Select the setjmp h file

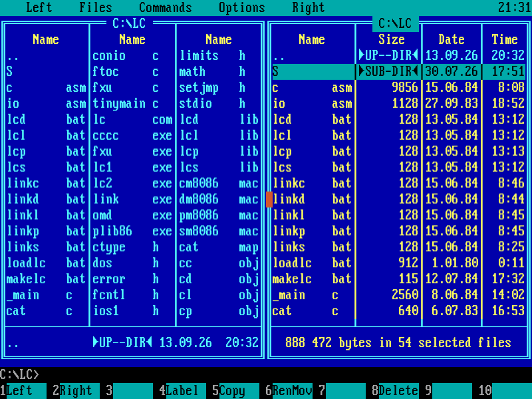(219, 87)
